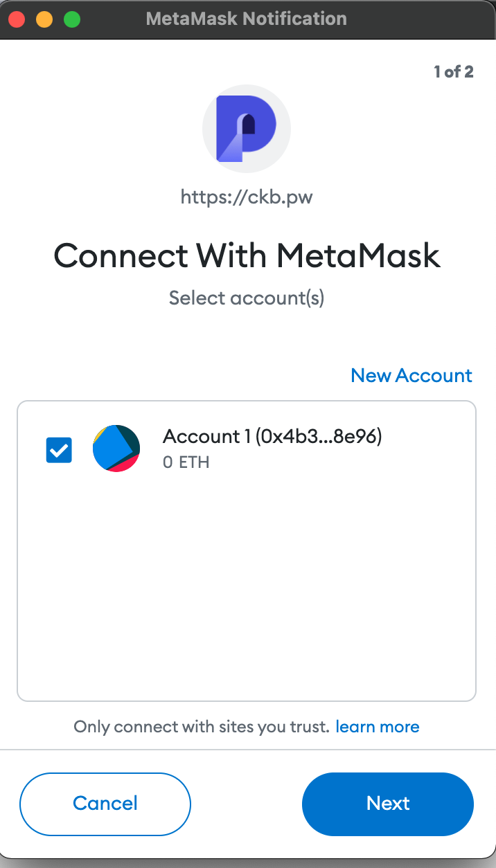Click the Only connect with sites you trust text
The height and width of the screenshot is (868, 496).
point(201,727)
